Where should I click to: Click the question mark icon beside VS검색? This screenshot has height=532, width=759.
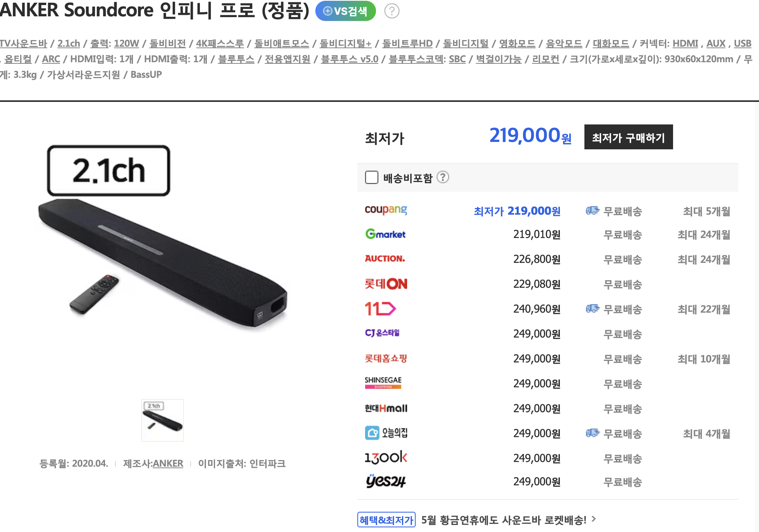pyautogui.click(x=392, y=11)
